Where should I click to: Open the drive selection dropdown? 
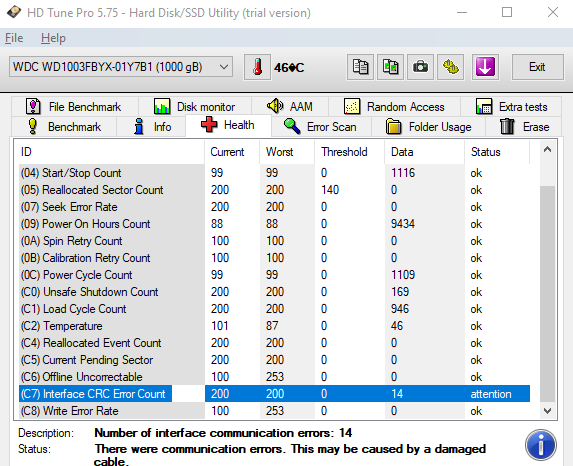(121, 67)
